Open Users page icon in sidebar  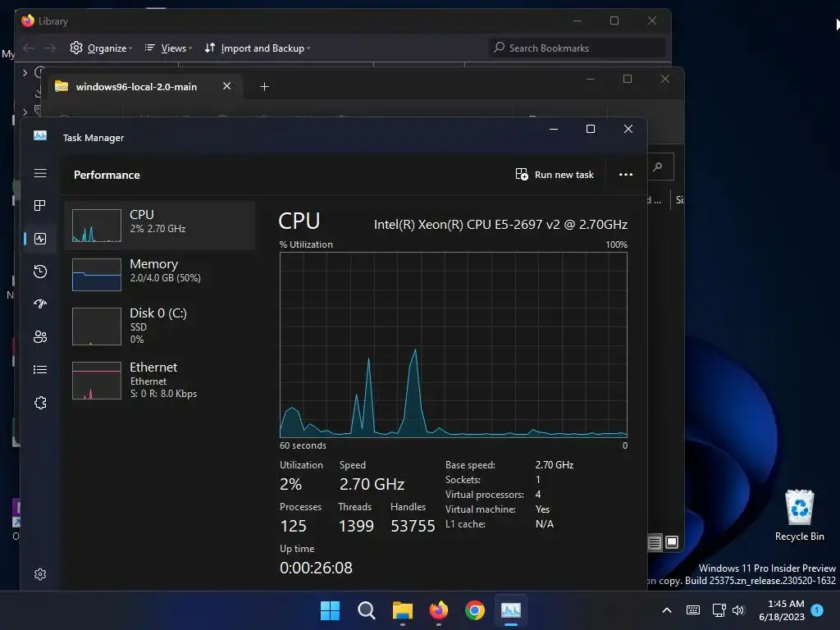coord(40,337)
